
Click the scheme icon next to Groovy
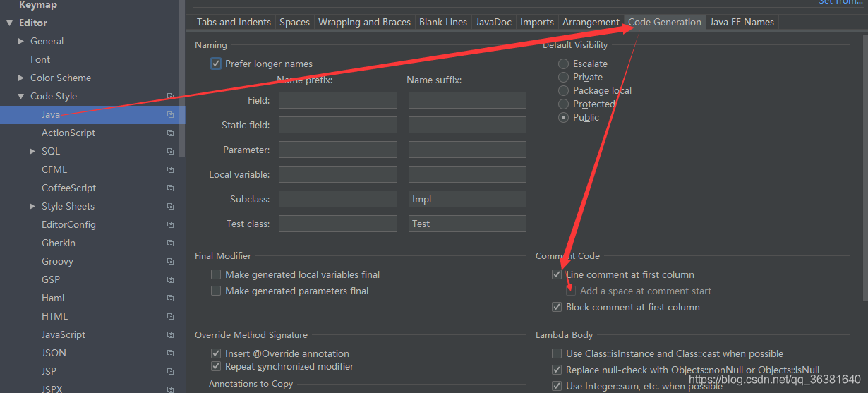point(170,261)
